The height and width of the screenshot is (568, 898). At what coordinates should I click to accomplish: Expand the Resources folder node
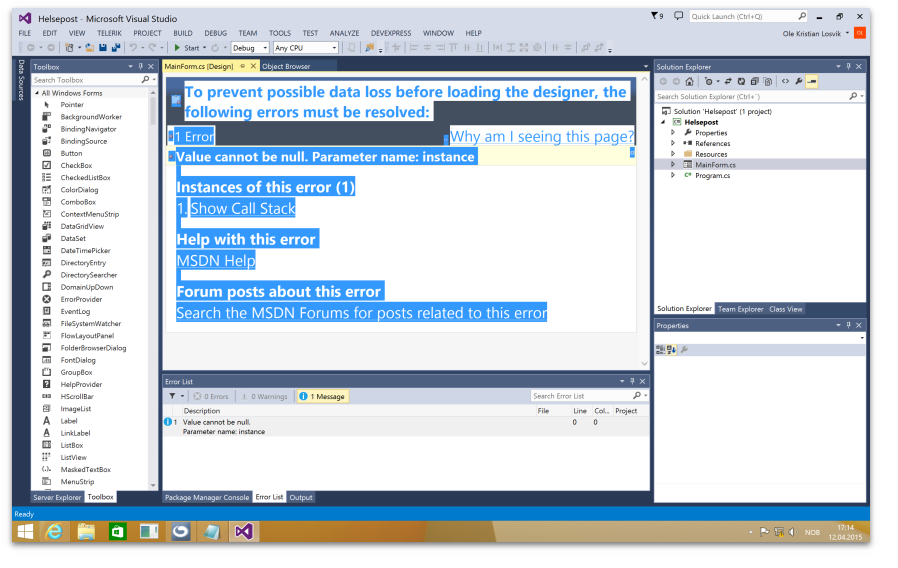click(673, 154)
